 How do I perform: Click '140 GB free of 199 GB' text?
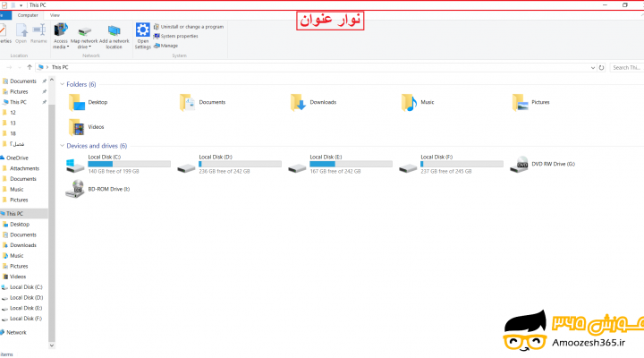114,172
